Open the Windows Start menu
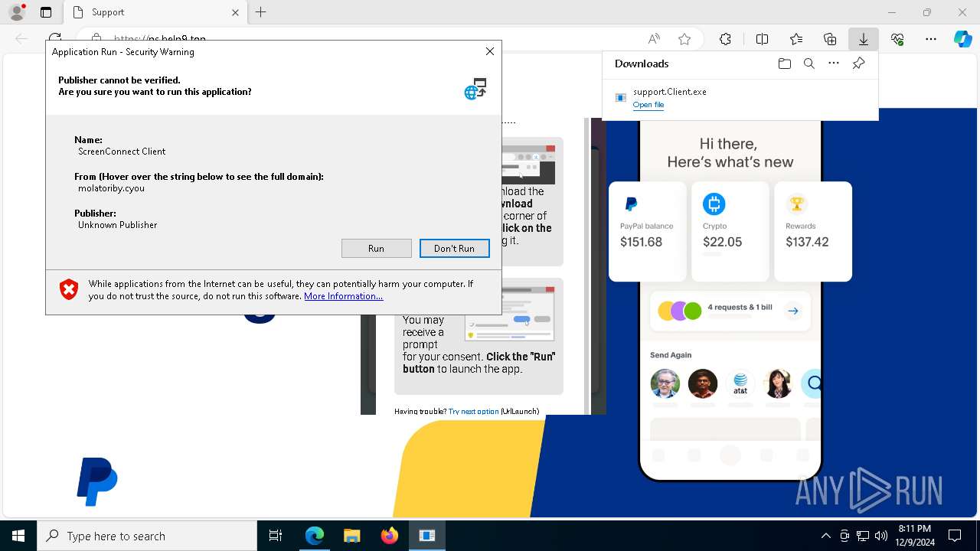This screenshot has height=551, width=980. 18,536
